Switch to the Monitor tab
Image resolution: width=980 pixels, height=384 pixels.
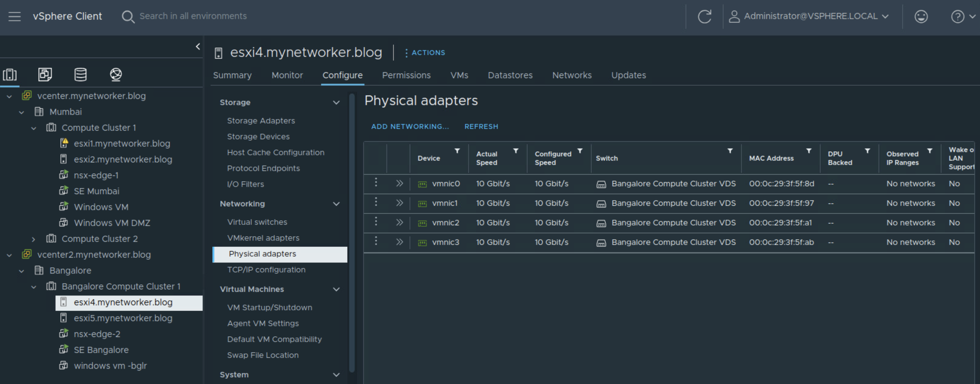[287, 75]
